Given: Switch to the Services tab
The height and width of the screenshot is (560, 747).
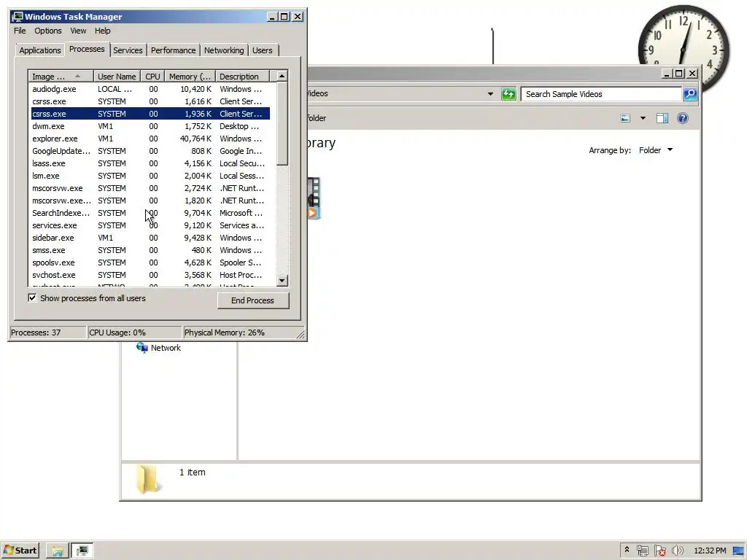Looking at the screenshot, I should pos(128,50).
